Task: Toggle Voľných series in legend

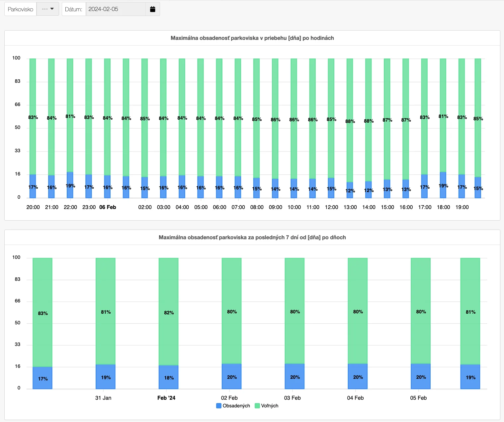Action: [269, 406]
